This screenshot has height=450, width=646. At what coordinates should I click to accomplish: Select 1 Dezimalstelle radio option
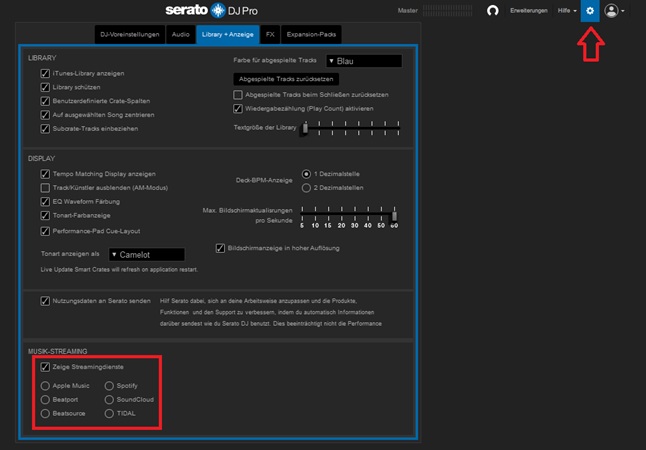click(306, 174)
